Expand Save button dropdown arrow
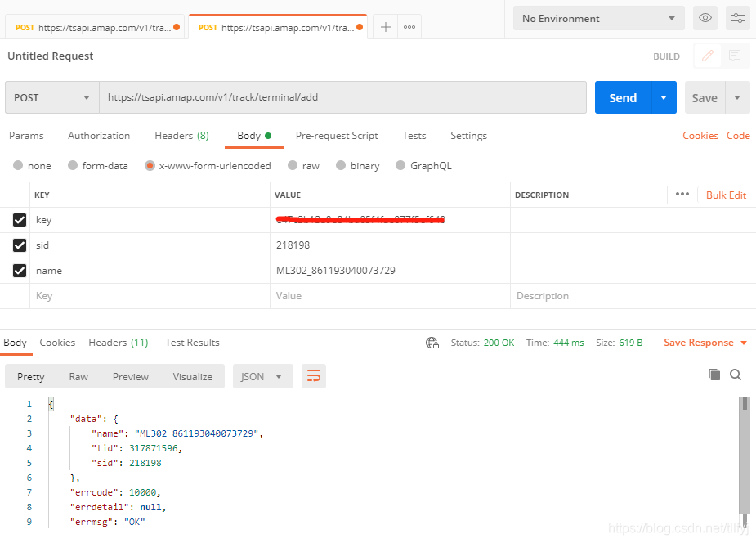Image resolution: width=756 pixels, height=543 pixels. click(x=737, y=97)
